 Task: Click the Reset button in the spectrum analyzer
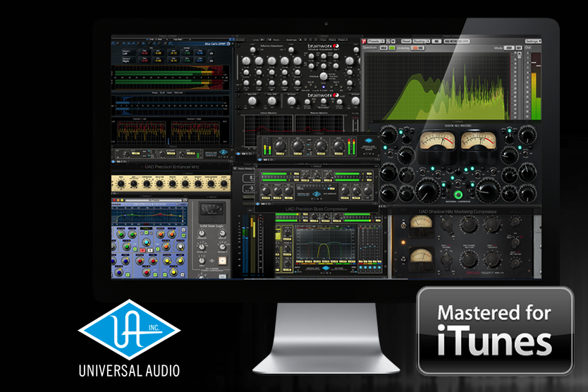click(406, 42)
